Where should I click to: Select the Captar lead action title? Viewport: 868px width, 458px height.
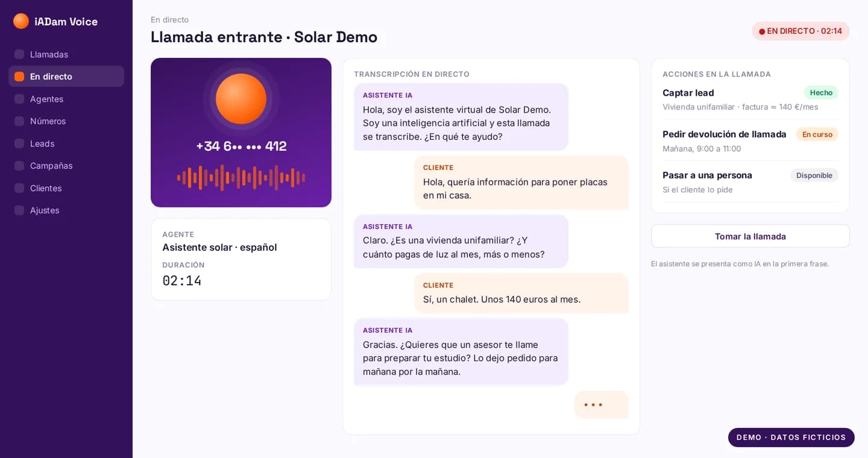(688, 93)
